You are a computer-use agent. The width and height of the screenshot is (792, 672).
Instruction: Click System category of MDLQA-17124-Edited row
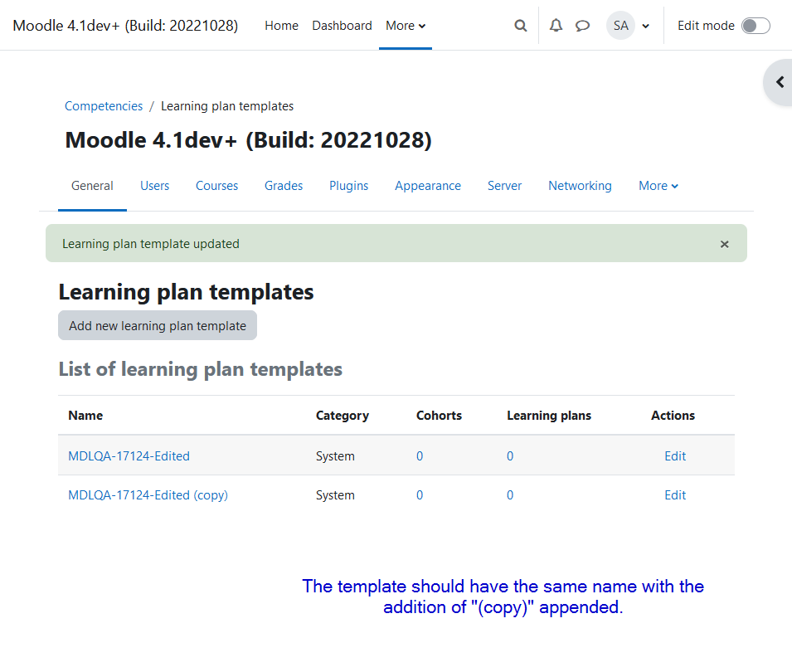[x=335, y=455]
